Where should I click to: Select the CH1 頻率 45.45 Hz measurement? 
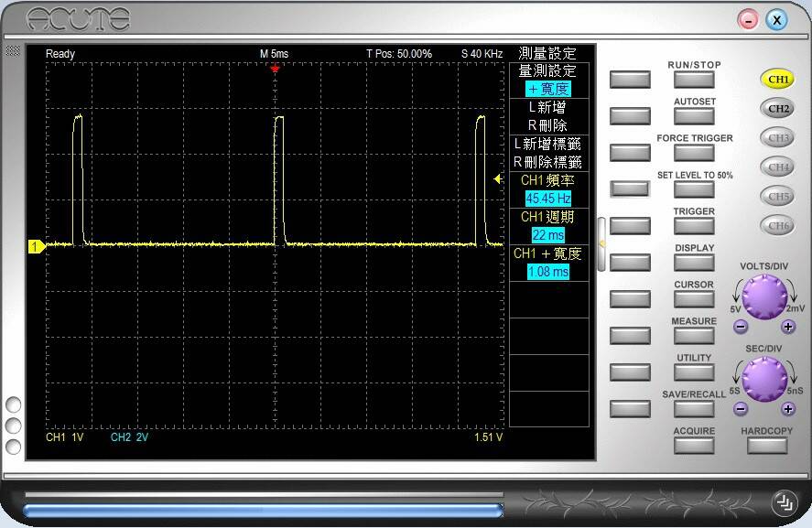click(549, 189)
